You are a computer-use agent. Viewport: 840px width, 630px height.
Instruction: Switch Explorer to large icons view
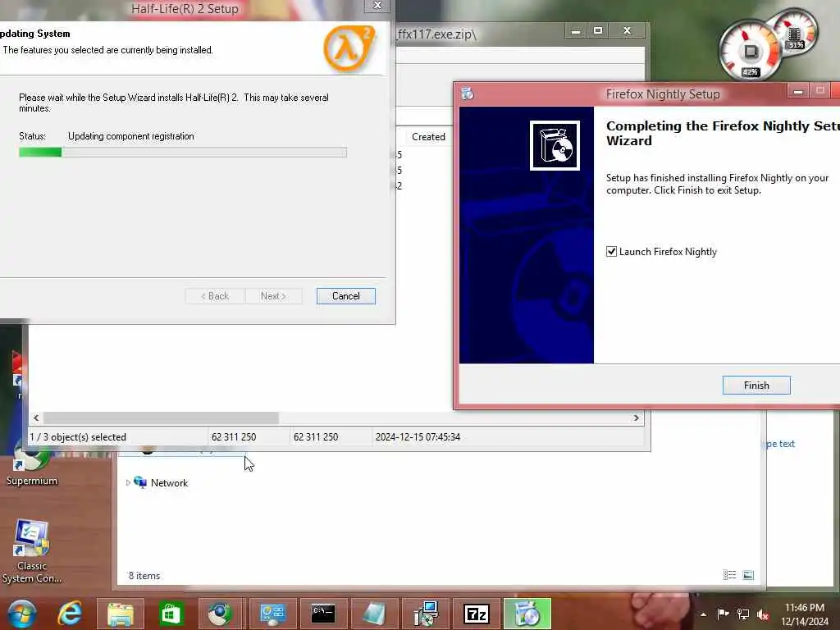click(x=748, y=575)
